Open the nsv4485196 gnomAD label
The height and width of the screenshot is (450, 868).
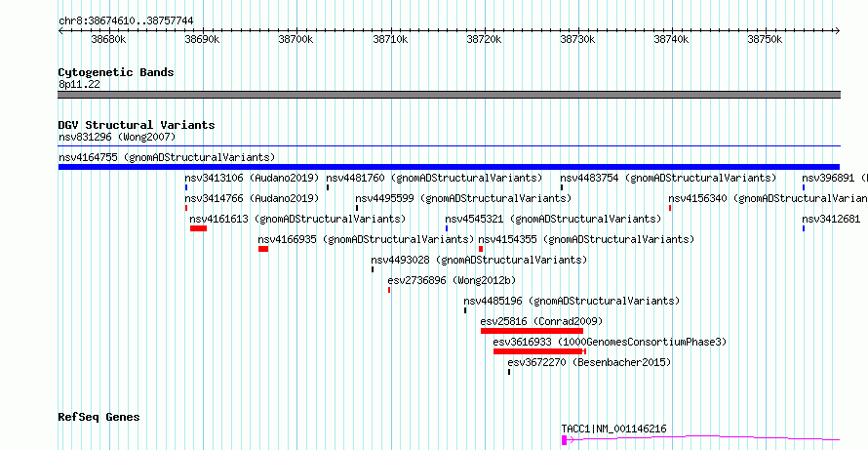[x=572, y=301]
